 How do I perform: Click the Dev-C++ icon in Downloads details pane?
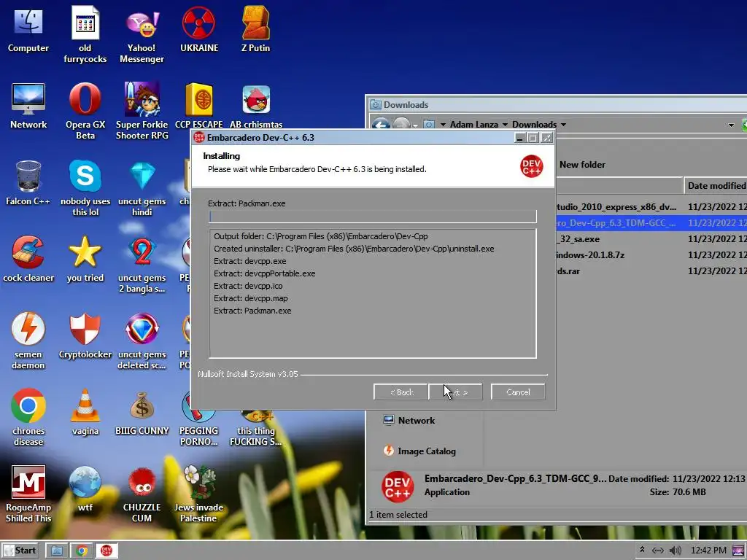click(x=398, y=486)
